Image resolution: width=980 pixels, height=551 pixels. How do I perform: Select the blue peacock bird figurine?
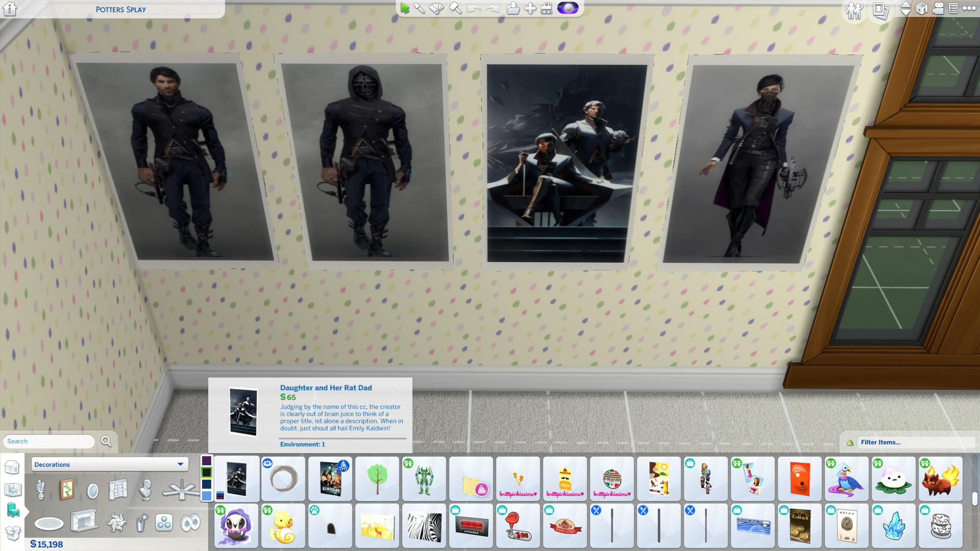[x=847, y=479]
